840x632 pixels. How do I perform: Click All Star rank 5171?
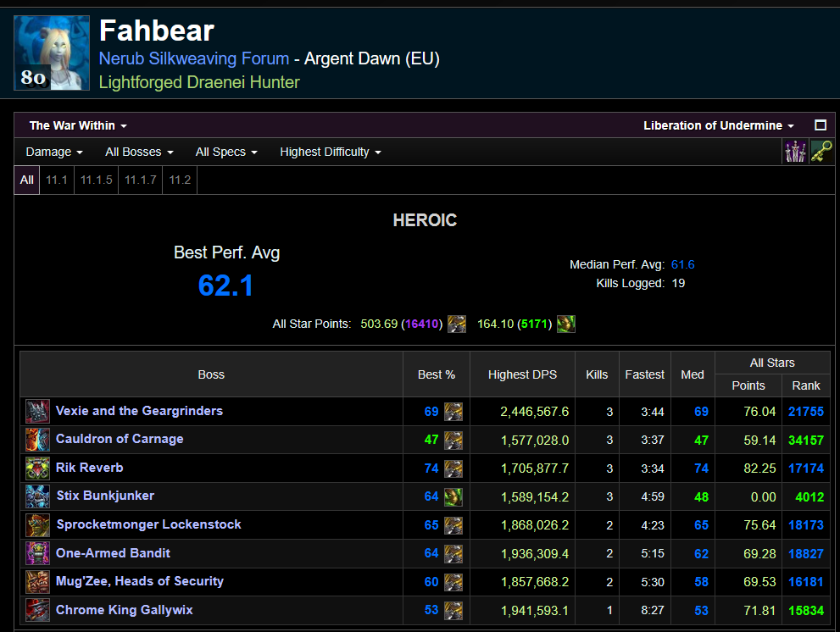[x=533, y=324]
